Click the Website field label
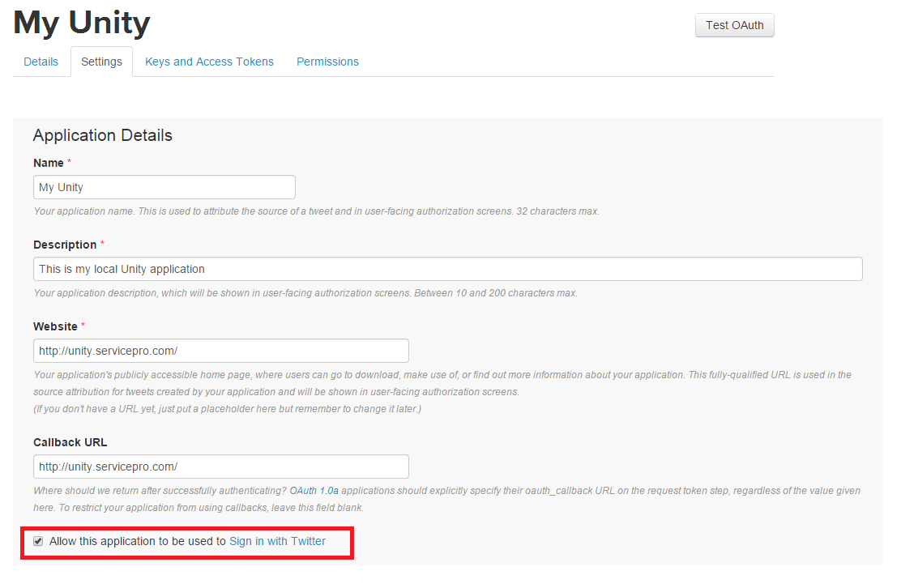Image resolution: width=901 pixels, height=588 pixels. (55, 326)
